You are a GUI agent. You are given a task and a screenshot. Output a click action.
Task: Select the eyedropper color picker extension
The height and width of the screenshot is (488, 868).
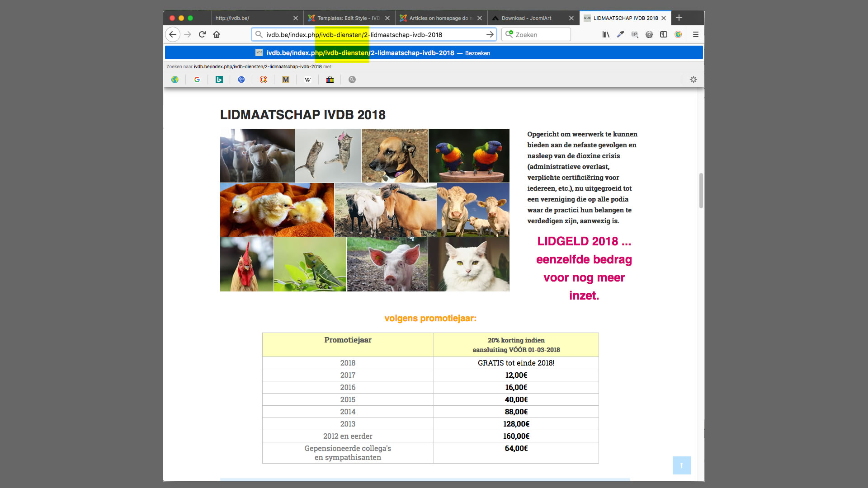tap(620, 34)
